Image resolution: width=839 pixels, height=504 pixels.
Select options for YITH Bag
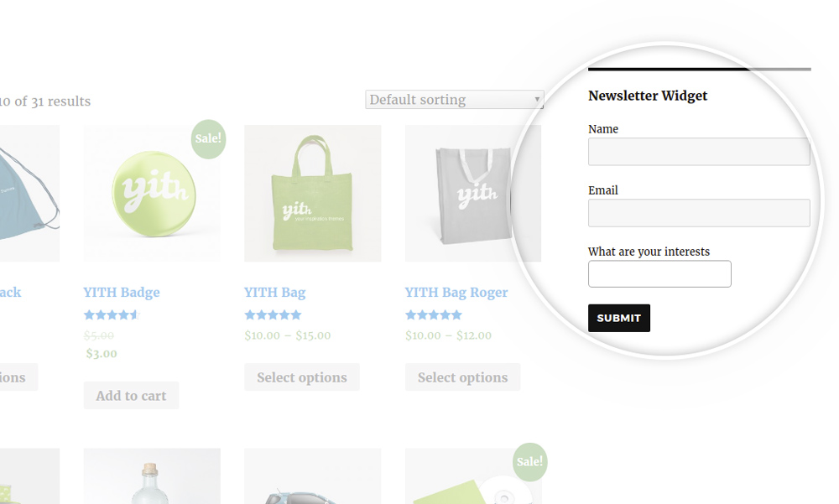tap(302, 377)
